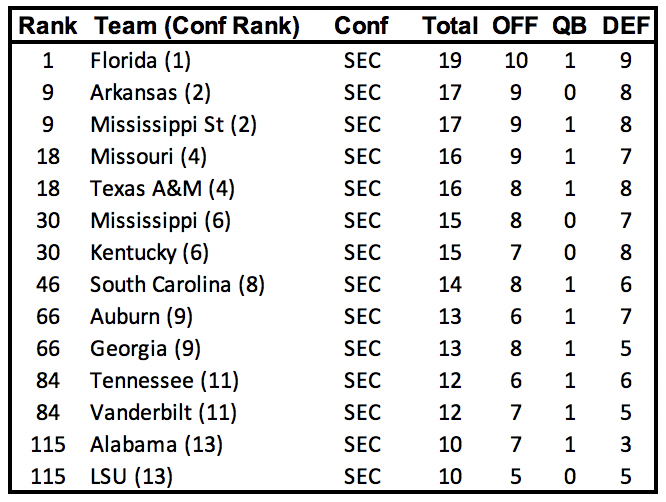
Task: Select the Auburn (9) team cell
Action: [141, 316]
